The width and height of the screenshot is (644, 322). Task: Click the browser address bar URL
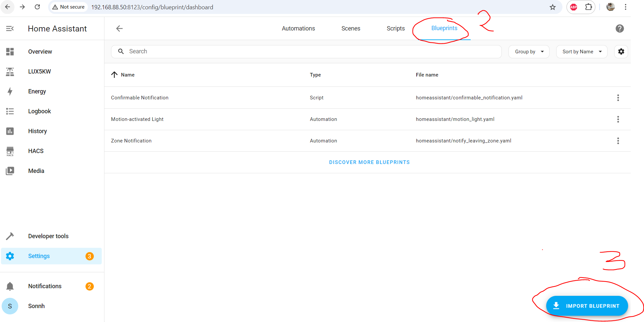(x=152, y=7)
